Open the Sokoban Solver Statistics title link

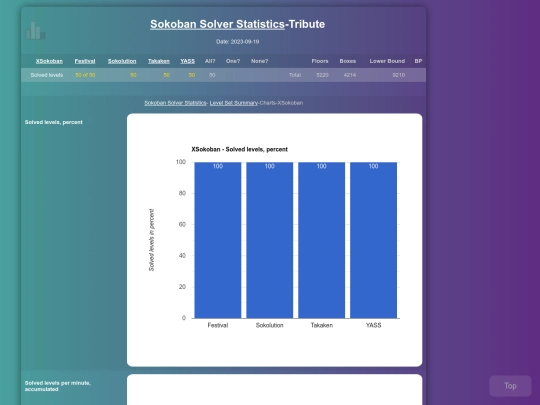coord(217,24)
